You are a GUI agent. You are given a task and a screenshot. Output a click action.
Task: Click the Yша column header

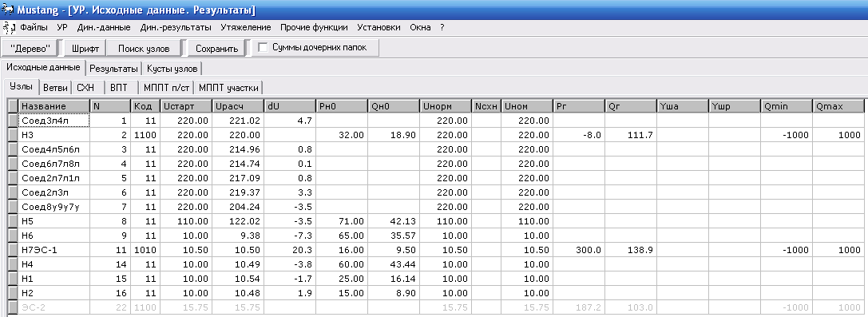pyautogui.click(x=683, y=106)
